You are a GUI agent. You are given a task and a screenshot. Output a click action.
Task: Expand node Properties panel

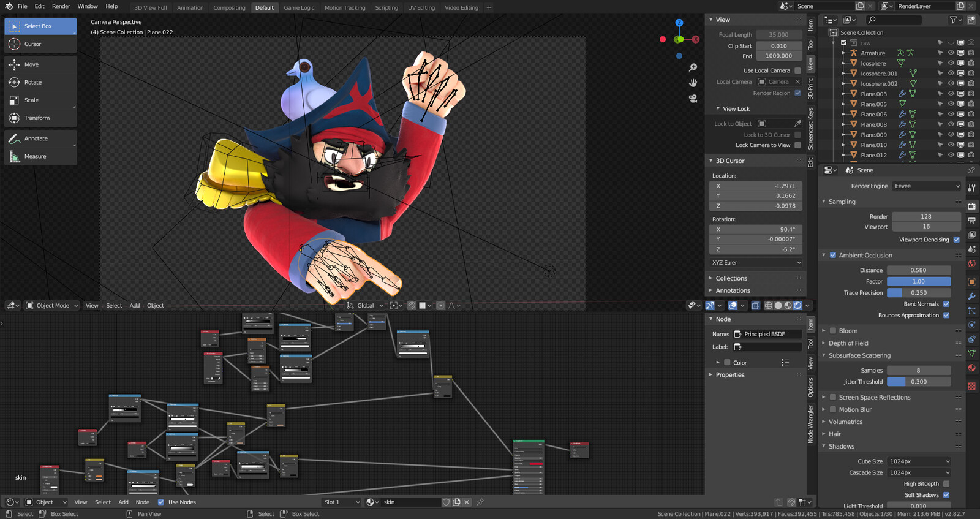pyautogui.click(x=730, y=375)
